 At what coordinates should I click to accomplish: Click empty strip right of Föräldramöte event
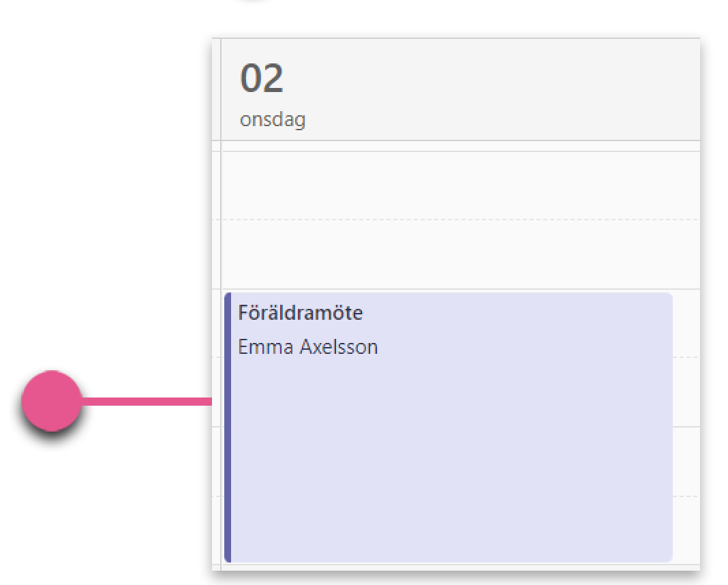(x=686, y=427)
